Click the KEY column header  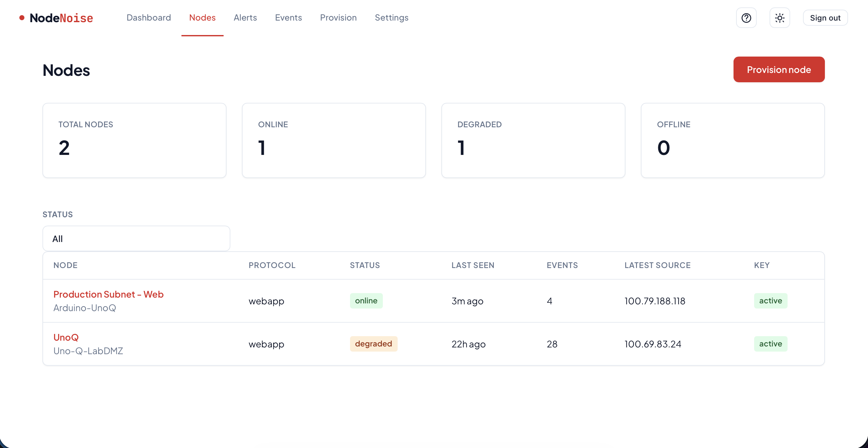762,265
